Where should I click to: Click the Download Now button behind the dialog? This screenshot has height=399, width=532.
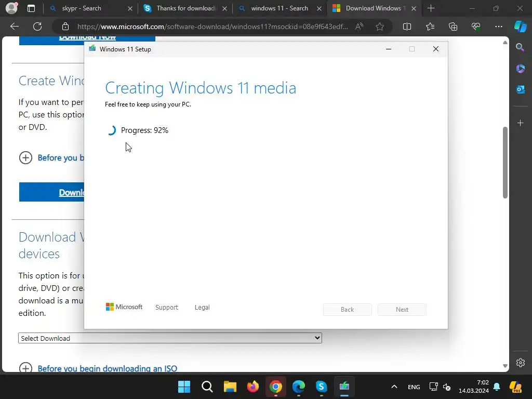87,38
